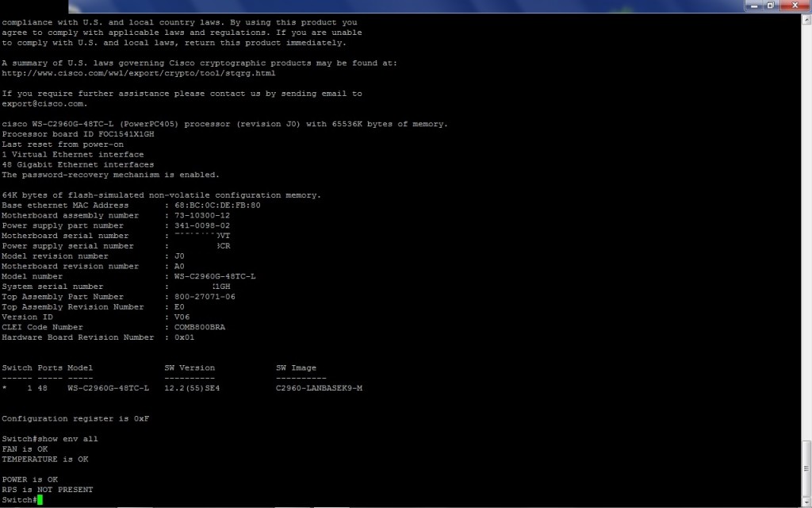Click motherboard assembly number 73-10300-12
Image resolution: width=812 pixels, height=508 pixels.
pos(202,215)
